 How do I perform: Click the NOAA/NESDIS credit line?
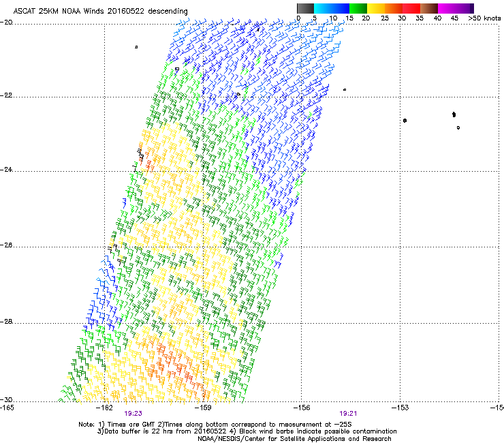(x=294, y=439)
